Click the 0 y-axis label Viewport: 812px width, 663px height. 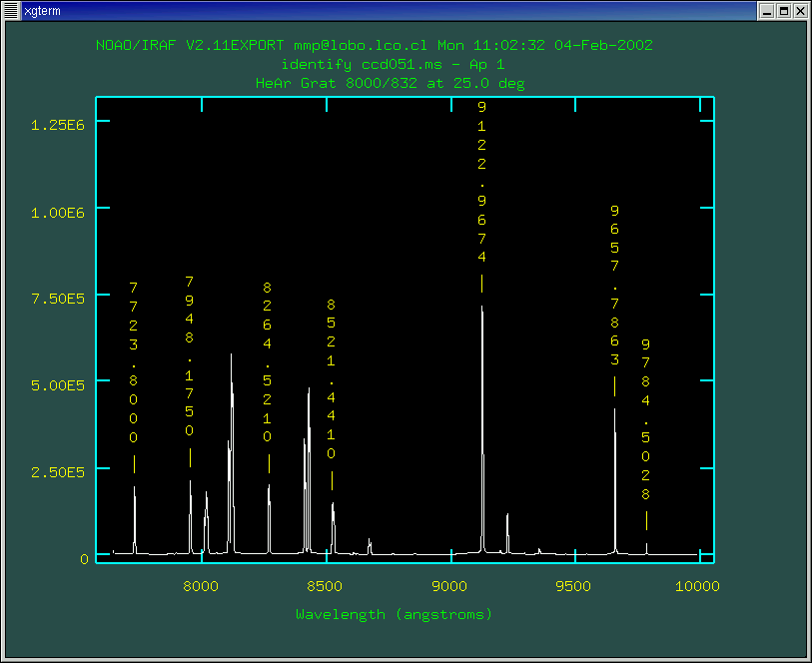pyautogui.click(x=85, y=559)
